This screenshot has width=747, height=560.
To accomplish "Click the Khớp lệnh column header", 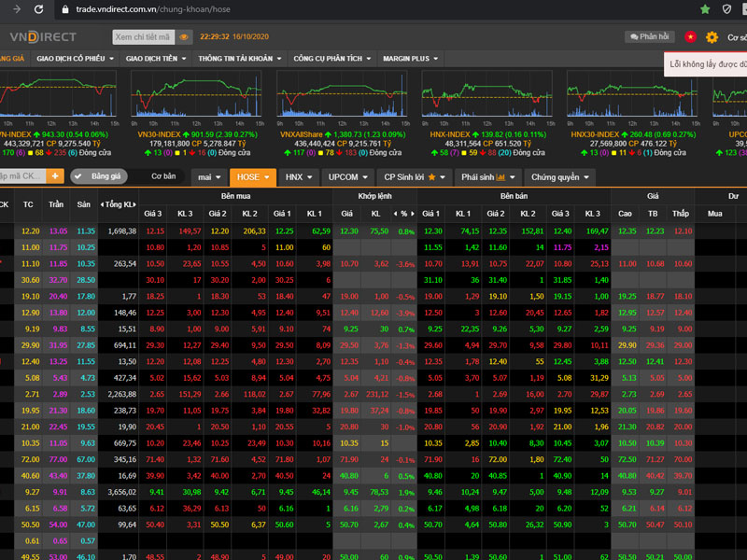I will tap(375, 196).
